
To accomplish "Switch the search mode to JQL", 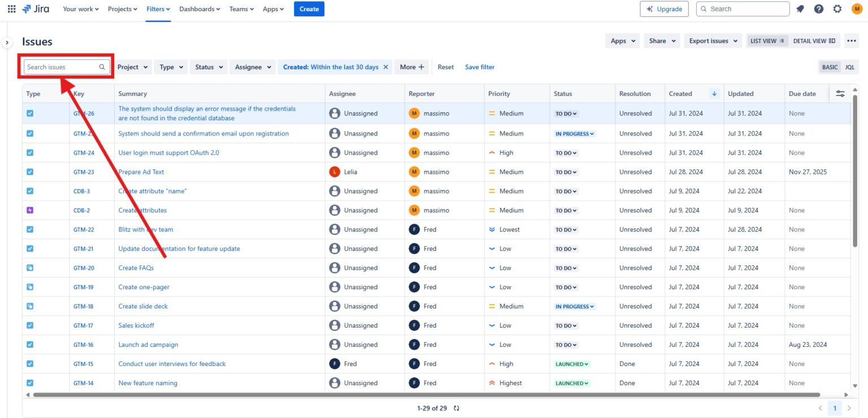I will coord(849,67).
